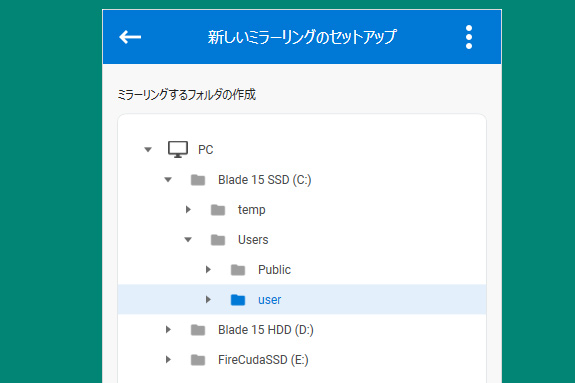Click the Public folder icon

238,270
